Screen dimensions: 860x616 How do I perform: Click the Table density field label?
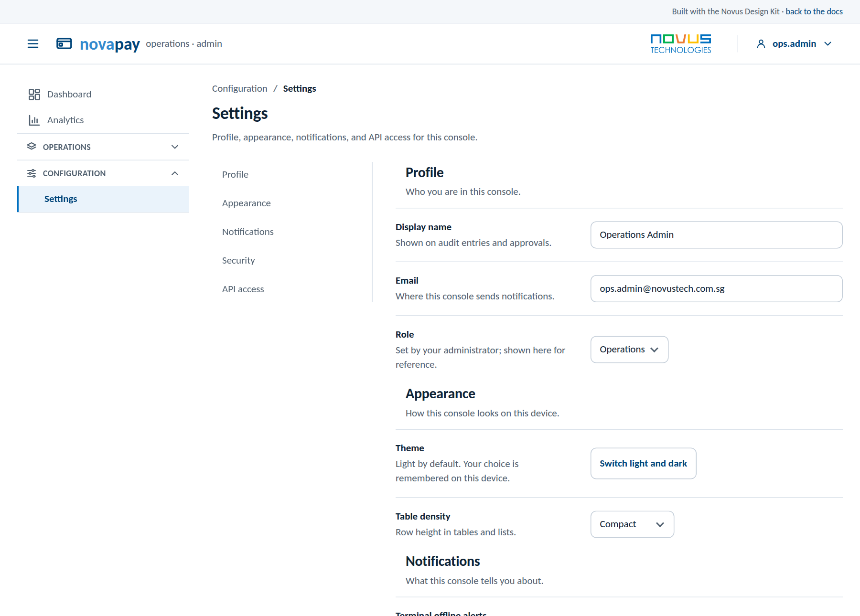[422, 517]
